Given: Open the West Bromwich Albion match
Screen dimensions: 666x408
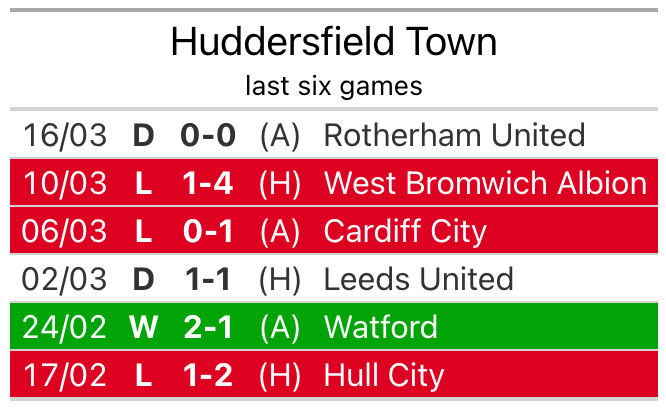Looking at the screenshot, I should pyautogui.click(x=485, y=183).
